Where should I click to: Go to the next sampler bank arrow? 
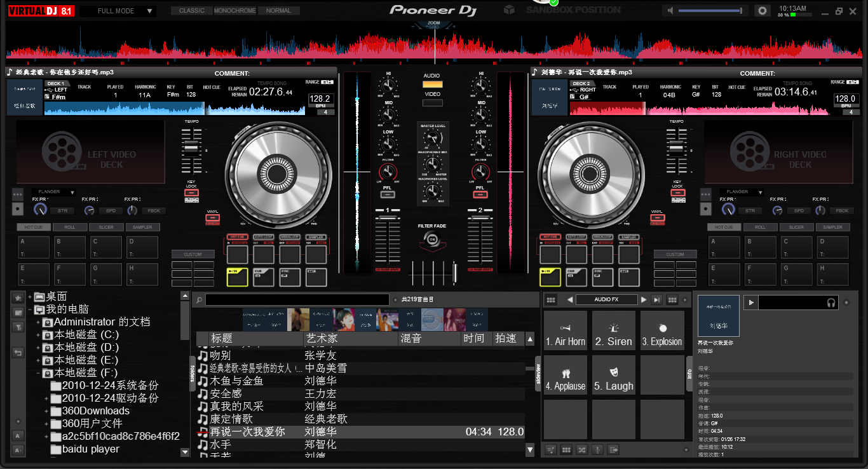click(644, 299)
